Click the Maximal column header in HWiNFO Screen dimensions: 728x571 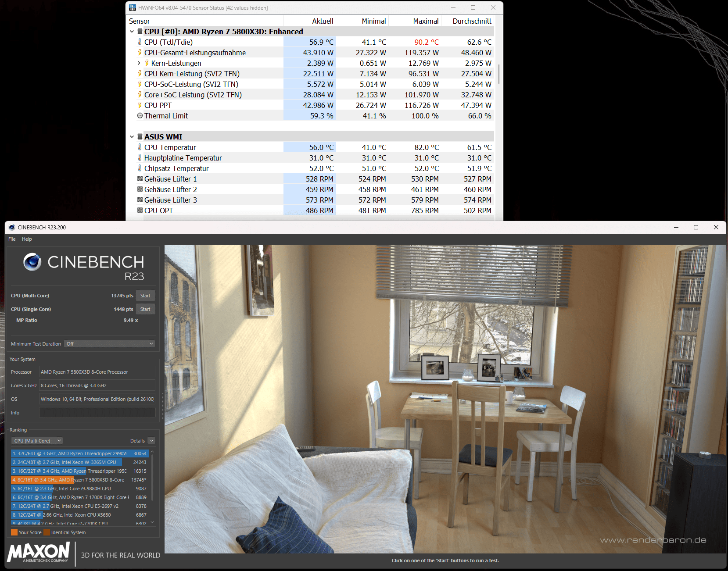point(415,21)
